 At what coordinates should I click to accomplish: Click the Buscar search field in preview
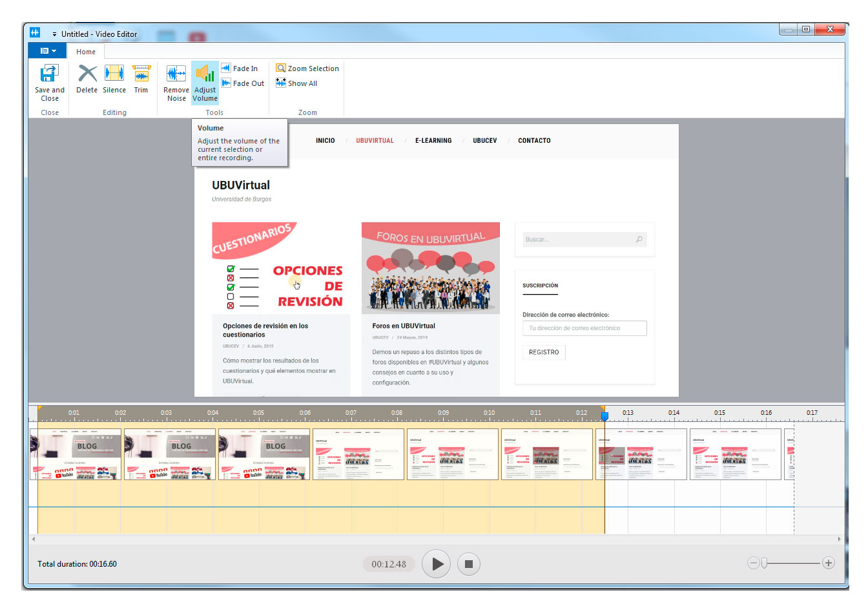[x=584, y=240]
